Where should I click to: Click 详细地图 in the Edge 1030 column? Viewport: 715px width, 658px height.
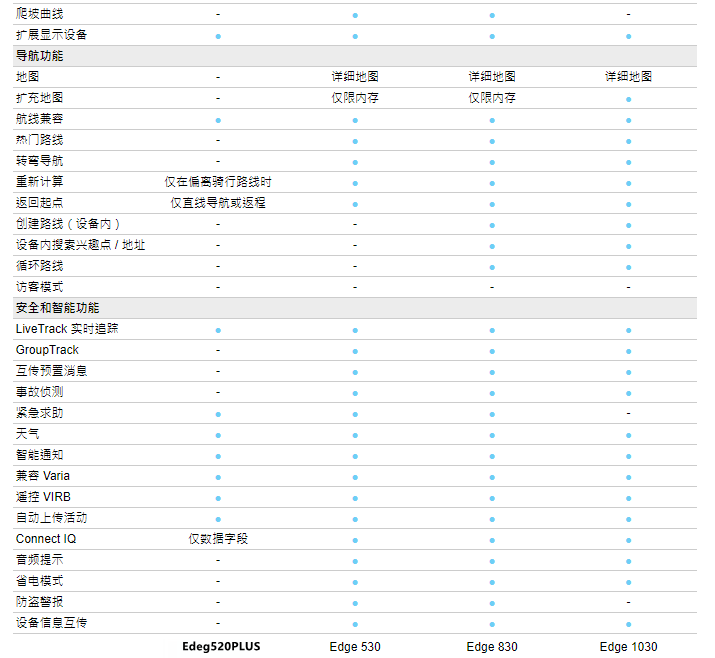[x=628, y=77]
